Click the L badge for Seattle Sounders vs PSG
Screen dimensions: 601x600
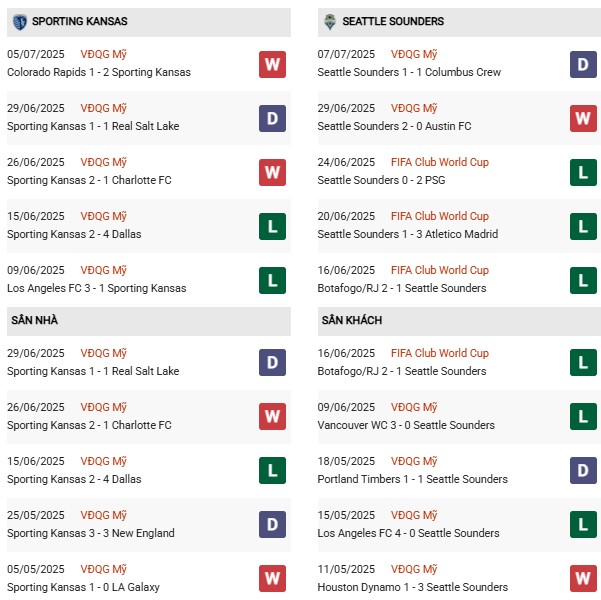pos(583,173)
